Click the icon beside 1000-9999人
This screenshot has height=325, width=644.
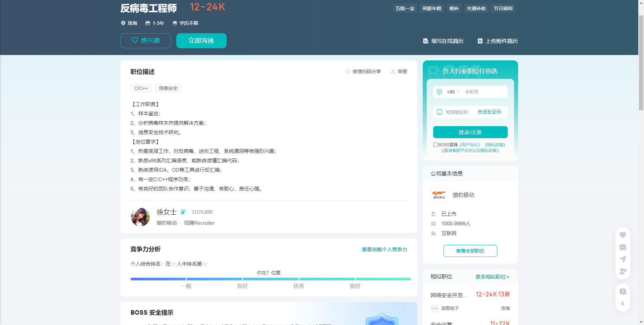[x=433, y=224]
